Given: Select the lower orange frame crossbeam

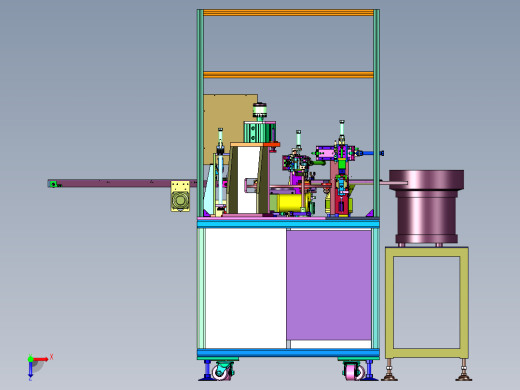Looking at the screenshot, I should pos(288,75).
